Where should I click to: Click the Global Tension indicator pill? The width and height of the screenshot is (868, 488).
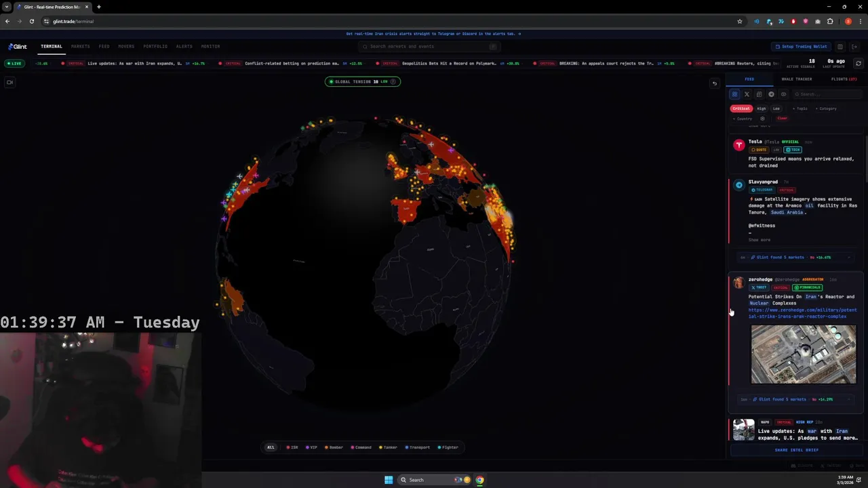coord(363,81)
